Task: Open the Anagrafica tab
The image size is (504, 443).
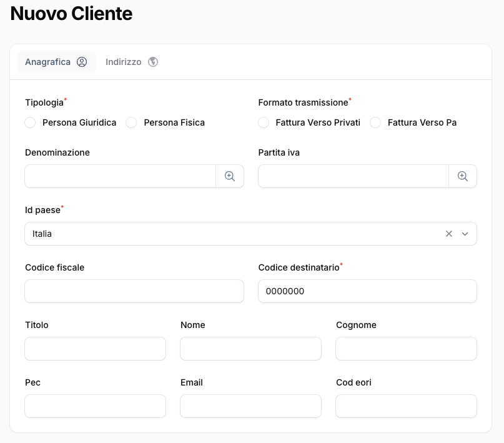Action: tap(56, 62)
